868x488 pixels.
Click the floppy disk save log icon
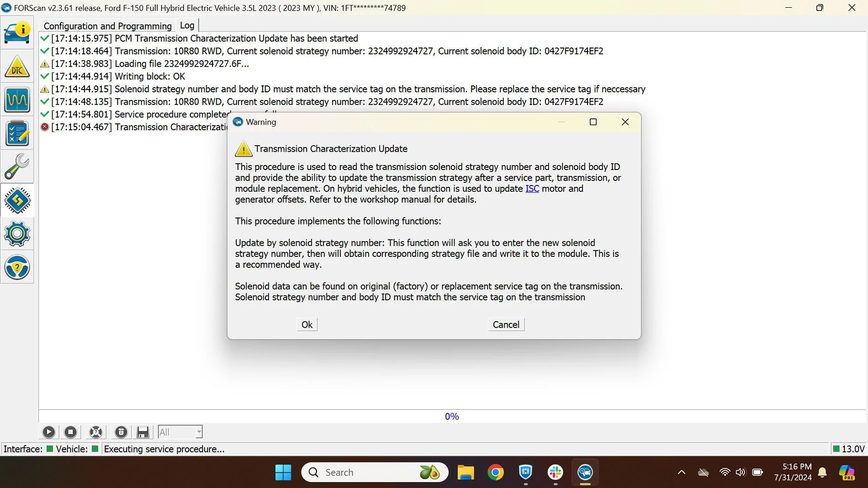(143, 432)
